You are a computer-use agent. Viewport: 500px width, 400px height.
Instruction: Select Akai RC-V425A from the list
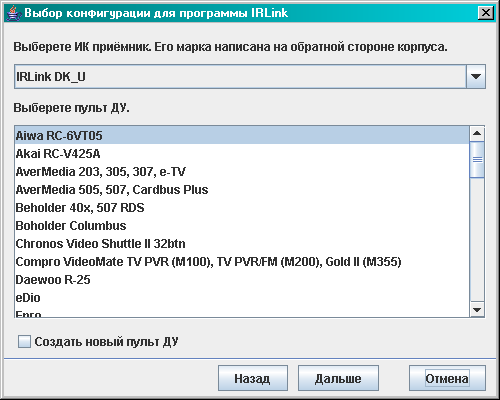[242, 153]
